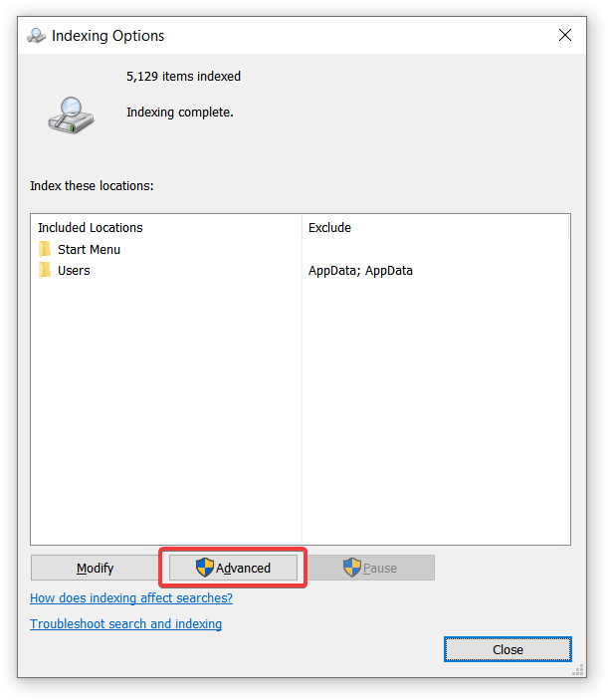Click the large drive with magnifier icon

(x=71, y=116)
